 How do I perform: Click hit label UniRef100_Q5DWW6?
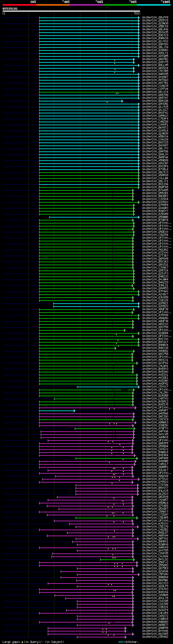155,217
